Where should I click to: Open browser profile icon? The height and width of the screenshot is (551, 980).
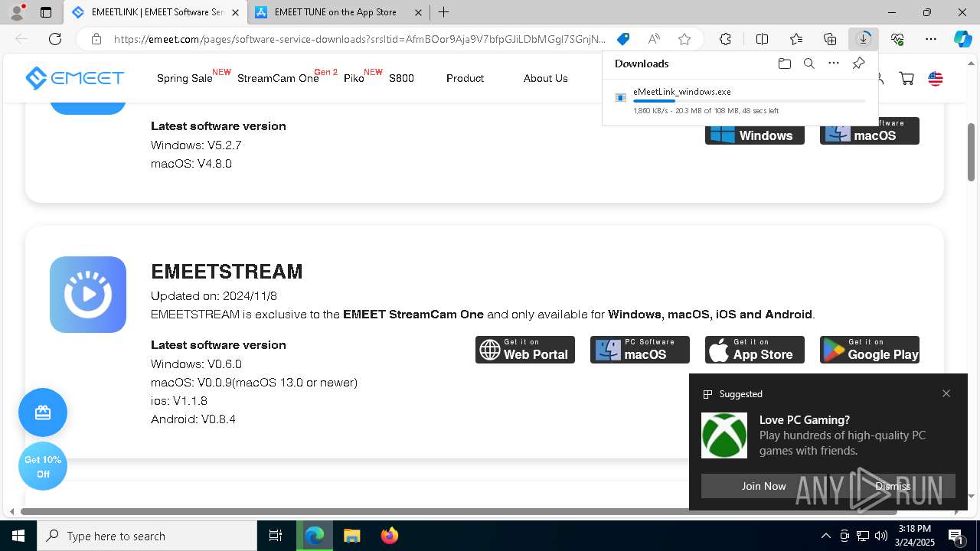point(17,12)
